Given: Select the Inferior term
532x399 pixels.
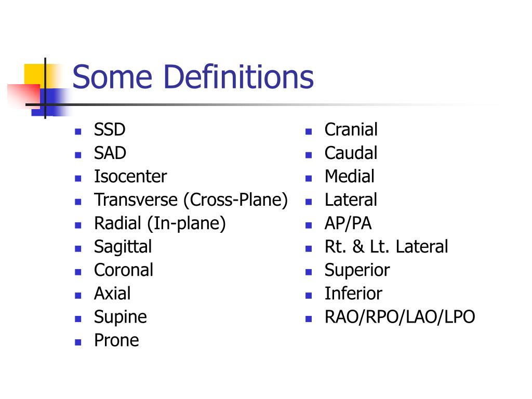Looking at the screenshot, I should (353, 294).
